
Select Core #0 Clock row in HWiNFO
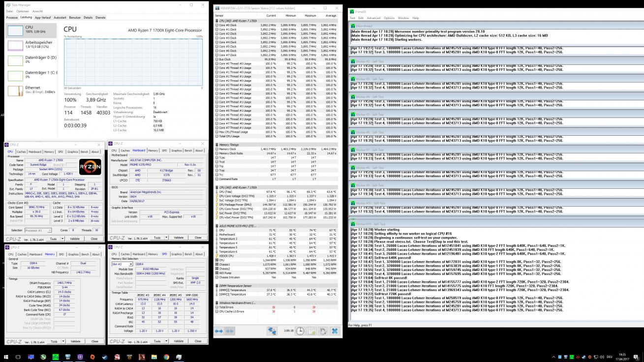click(276, 25)
